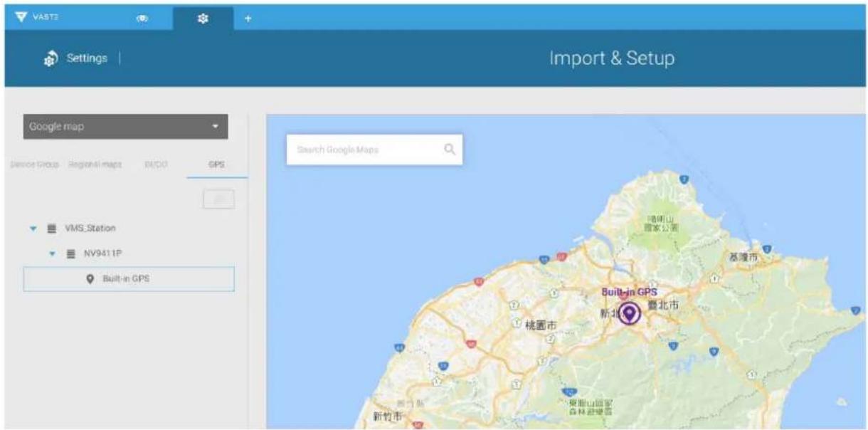This screenshot has width=868, height=430.
Task: Open the live view eye tab
Action: point(142,18)
